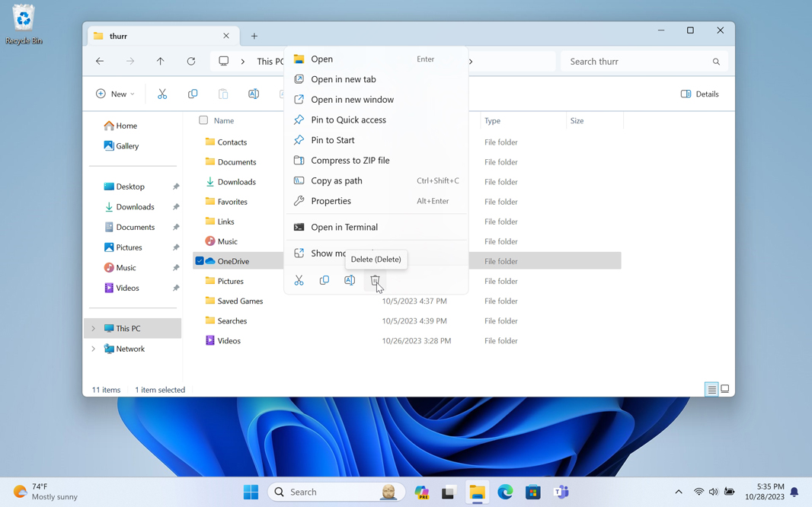Click the Copy icon in context menu

(324, 281)
